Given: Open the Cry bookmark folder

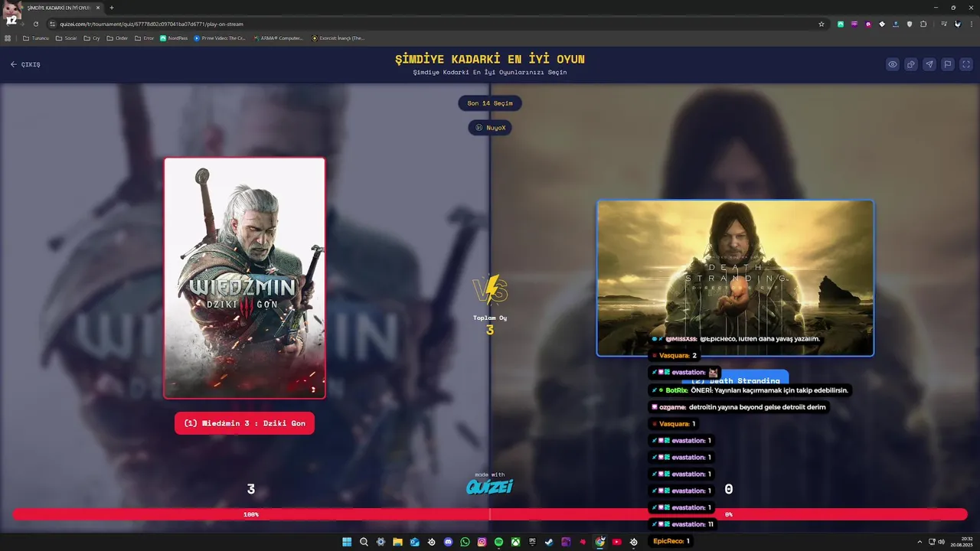Looking at the screenshot, I should [92, 38].
